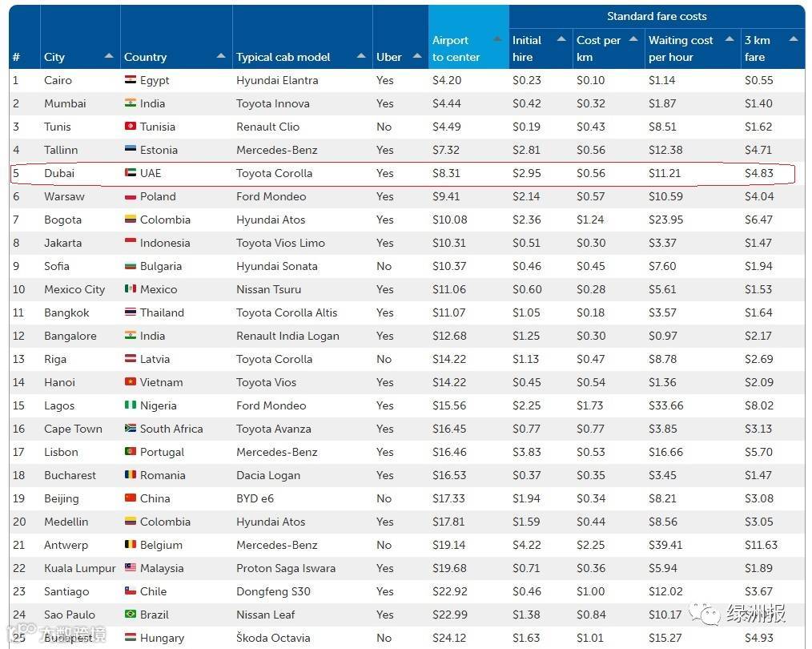Click Toyota Corolla Altis cab model

pyautogui.click(x=287, y=312)
